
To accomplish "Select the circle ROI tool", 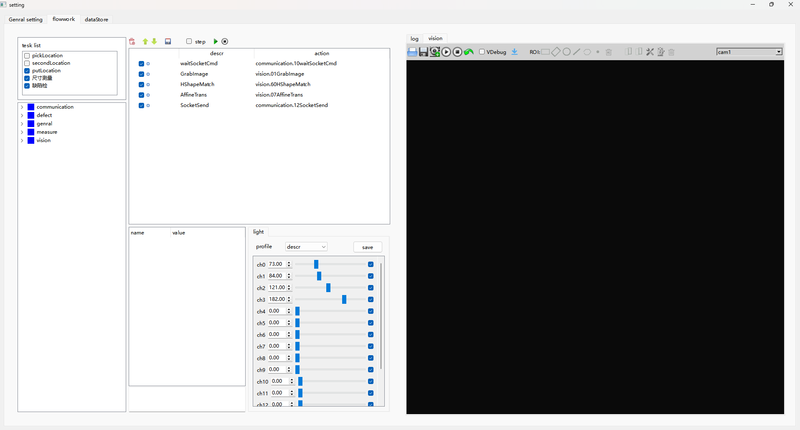I will [566, 52].
